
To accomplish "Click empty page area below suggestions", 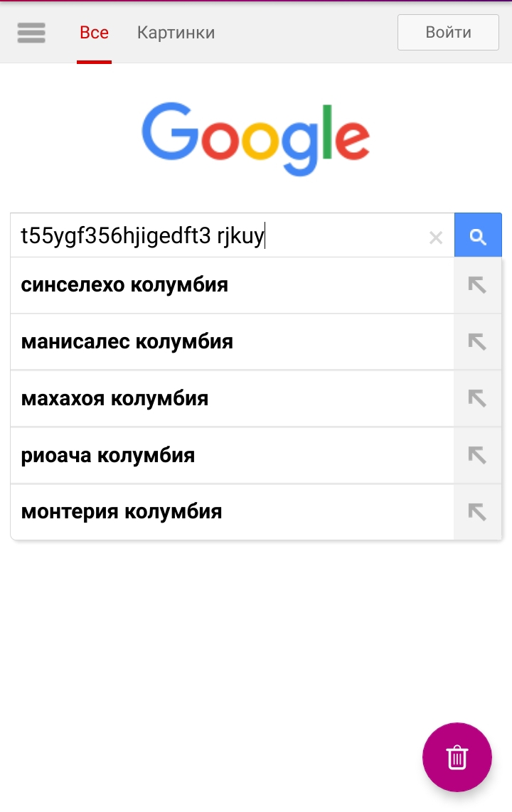I will click(207, 647).
